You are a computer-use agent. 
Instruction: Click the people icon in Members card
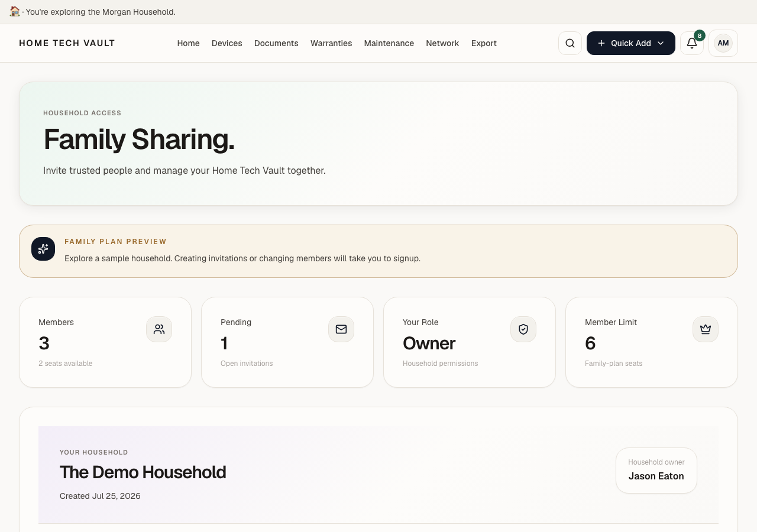159,329
